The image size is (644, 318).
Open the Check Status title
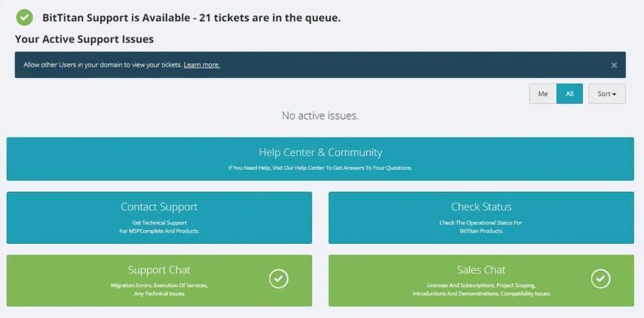[481, 207]
